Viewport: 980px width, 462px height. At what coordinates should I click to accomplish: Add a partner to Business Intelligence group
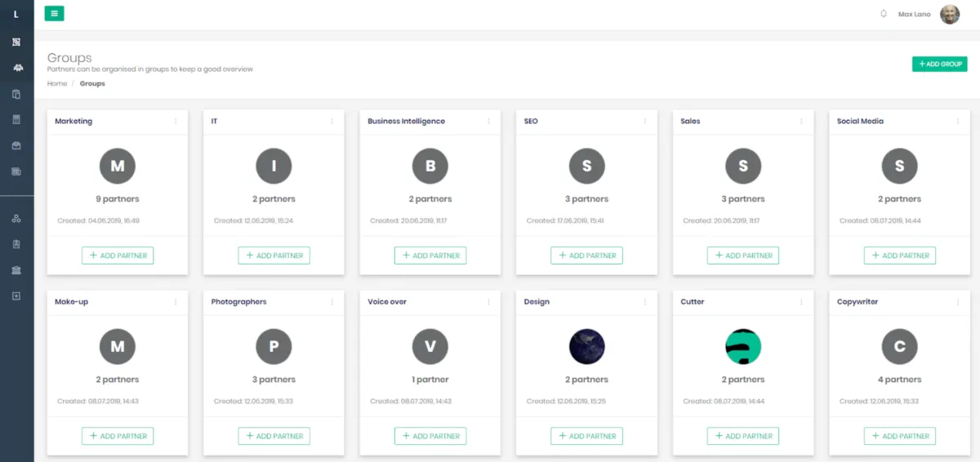point(430,255)
